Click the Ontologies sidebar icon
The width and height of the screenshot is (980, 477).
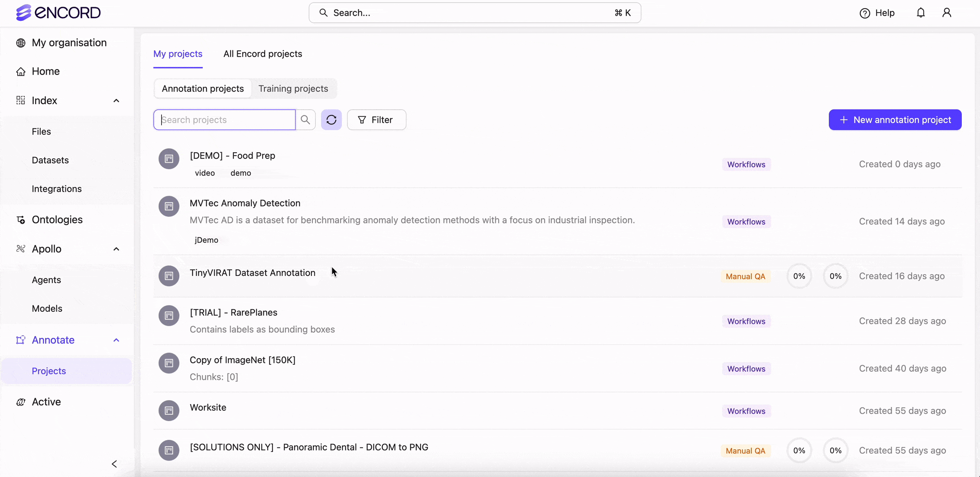click(21, 220)
